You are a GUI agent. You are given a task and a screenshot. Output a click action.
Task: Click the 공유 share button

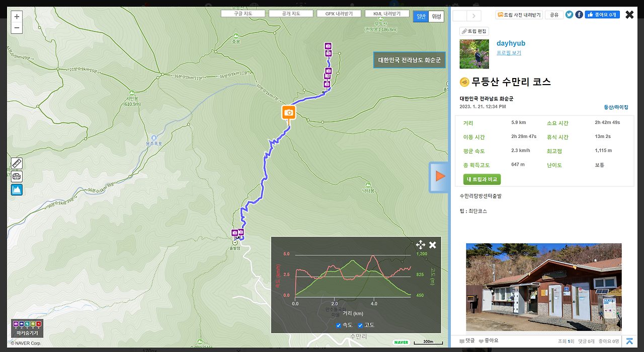[554, 15]
